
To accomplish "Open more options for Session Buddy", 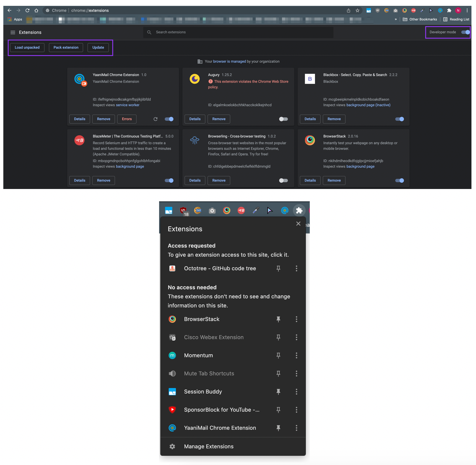I will click(296, 392).
